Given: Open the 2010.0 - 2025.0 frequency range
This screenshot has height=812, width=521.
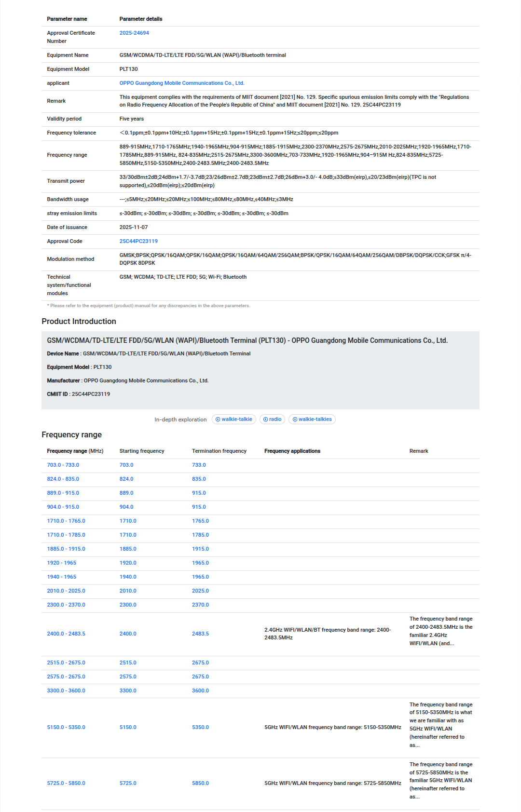Looking at the screenshot, I should point(66,591).
